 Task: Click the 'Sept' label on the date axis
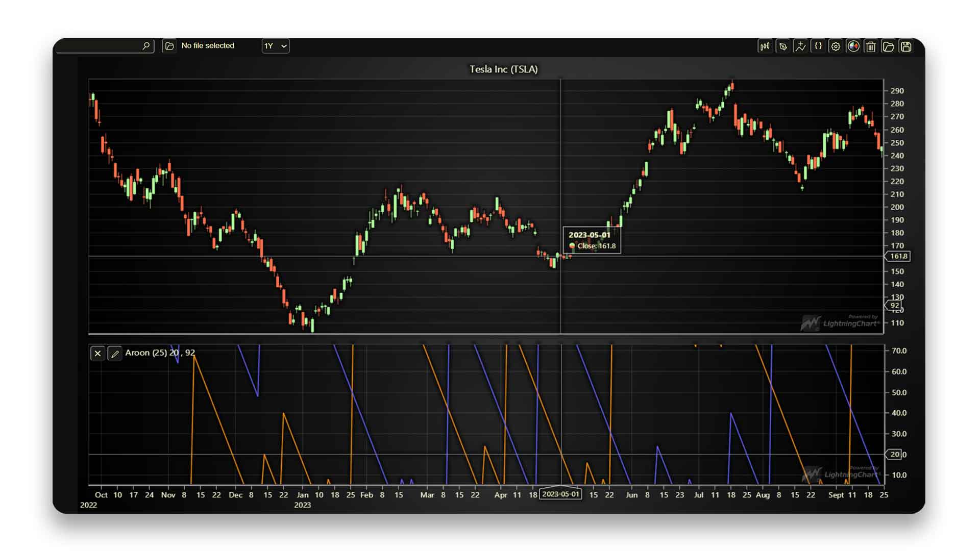[x=836, y=495]
